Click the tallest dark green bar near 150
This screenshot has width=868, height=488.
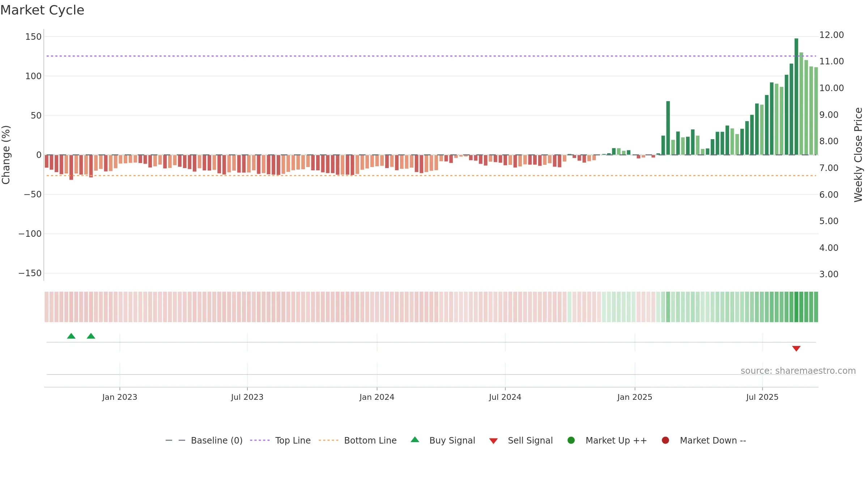tap(796, 97)
